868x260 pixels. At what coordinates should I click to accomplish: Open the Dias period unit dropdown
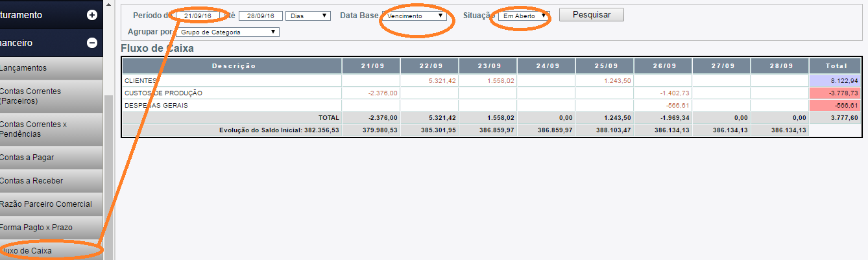[x=308, y=16]
